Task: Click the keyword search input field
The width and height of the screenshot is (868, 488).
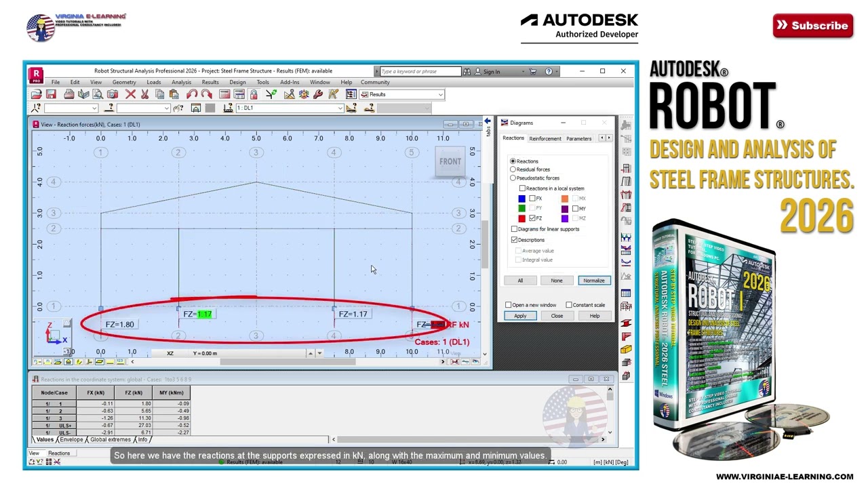Action: coord(420,71)
